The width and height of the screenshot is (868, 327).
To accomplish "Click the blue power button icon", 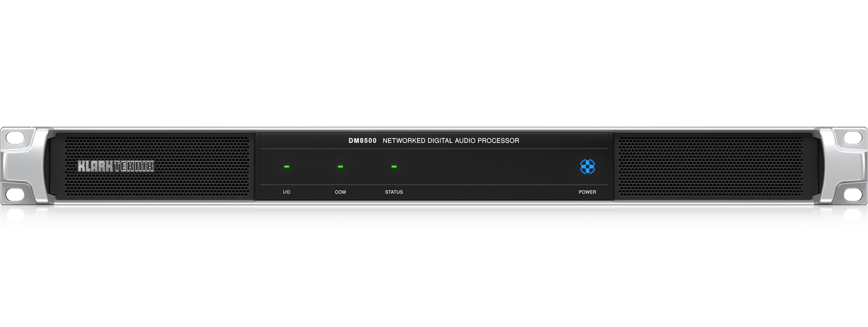I will click(x=587, y=167).
